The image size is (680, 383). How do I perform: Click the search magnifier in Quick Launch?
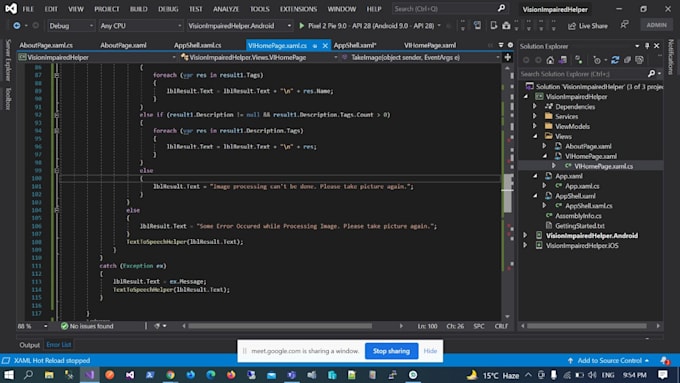pos(501,8)
